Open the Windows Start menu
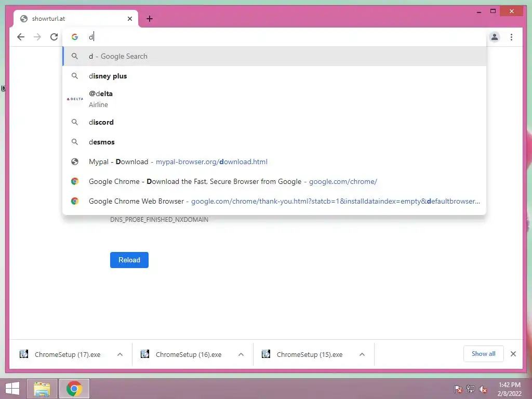Screen dimensions: 532x399 point(12,389)
